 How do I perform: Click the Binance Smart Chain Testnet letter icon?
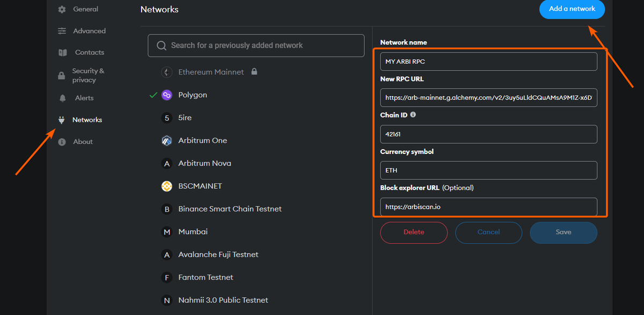[167, 209]
